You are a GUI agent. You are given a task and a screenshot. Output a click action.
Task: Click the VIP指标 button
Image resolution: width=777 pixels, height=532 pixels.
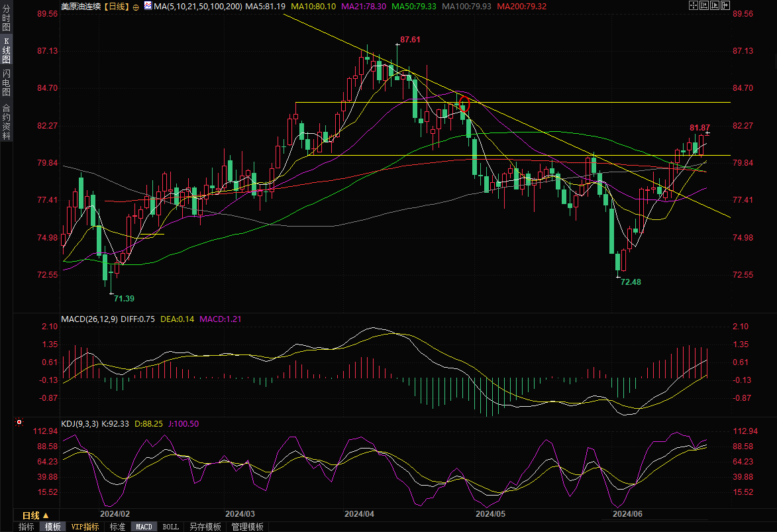coord(85,527)
